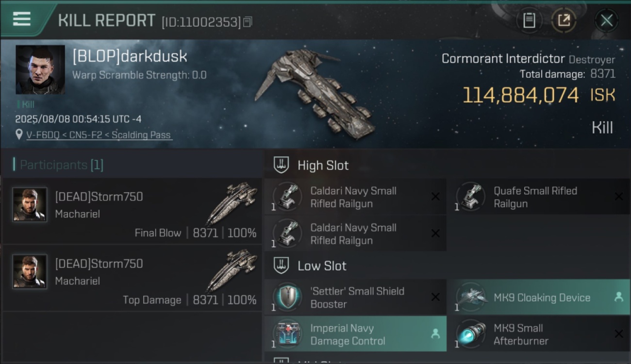Screen dimensions: 631x364
Task: Select the second Caldari Navy Small Rifled Railgun
Action: click(355, 234)
